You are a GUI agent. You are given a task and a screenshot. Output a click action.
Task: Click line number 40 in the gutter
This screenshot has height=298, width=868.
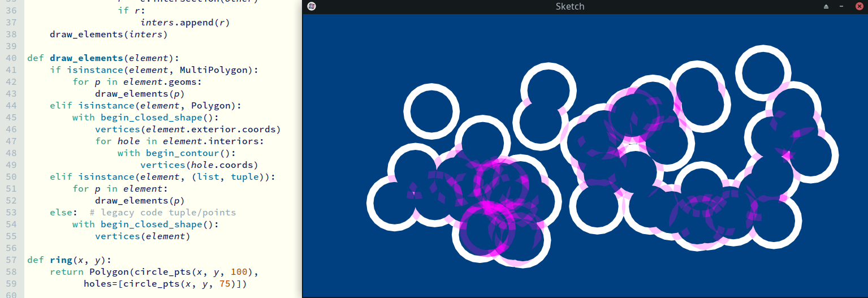[11, 58]
